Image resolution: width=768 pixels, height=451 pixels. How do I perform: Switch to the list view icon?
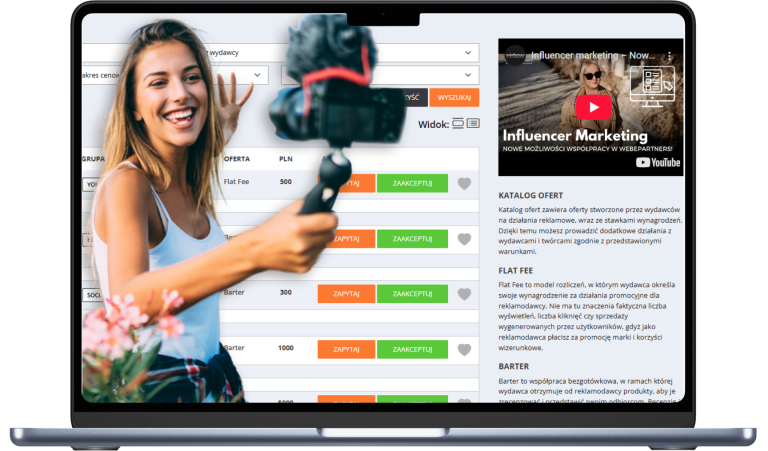(473, 124)
